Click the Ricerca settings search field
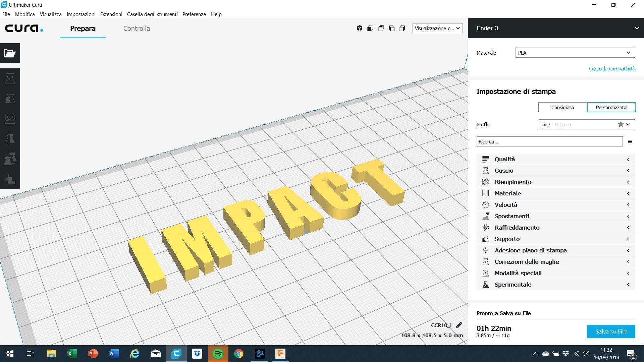644x362 pixels. tap(549, 141)
